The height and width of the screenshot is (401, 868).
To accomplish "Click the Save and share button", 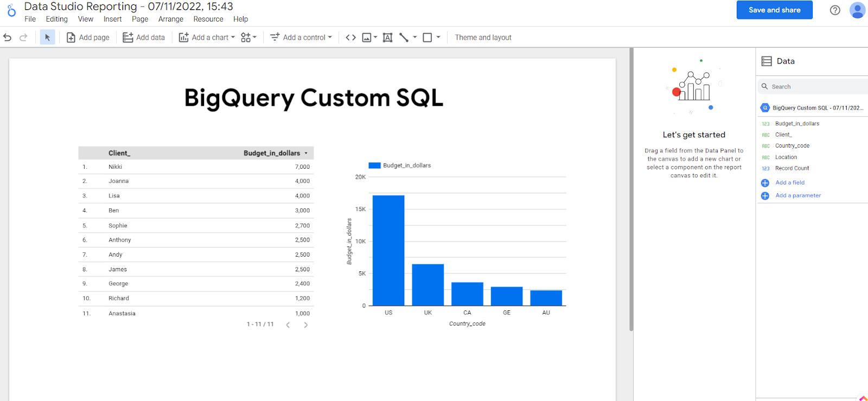I will click(x=775, y=10).
